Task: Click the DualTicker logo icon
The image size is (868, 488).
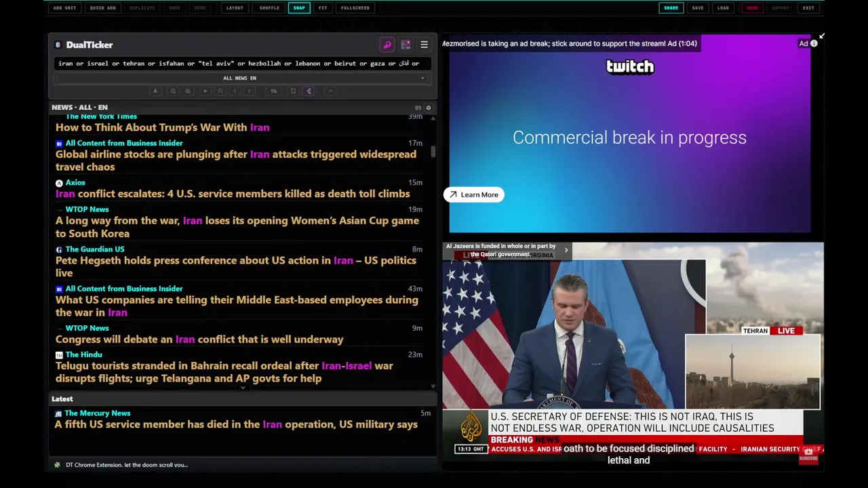Action: pos(58,45)
